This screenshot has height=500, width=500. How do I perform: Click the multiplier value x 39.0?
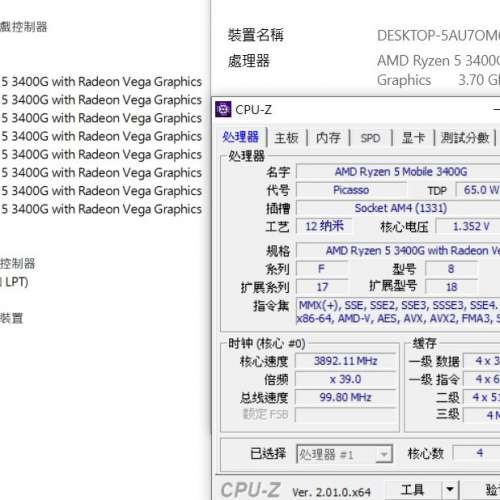tap(345, 379)
